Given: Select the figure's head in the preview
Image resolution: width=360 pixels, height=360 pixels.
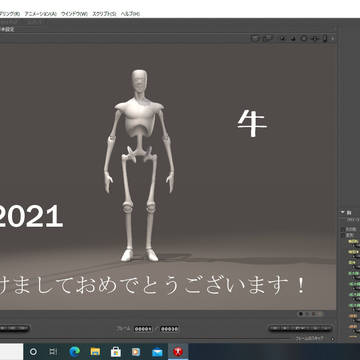Looking at the screenshot, I should click(139, 82).
